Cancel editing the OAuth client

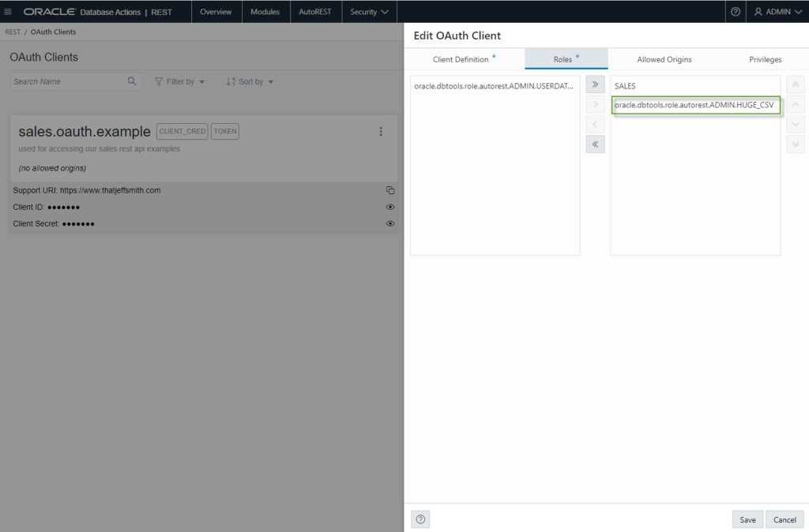[x=785, y=519]
